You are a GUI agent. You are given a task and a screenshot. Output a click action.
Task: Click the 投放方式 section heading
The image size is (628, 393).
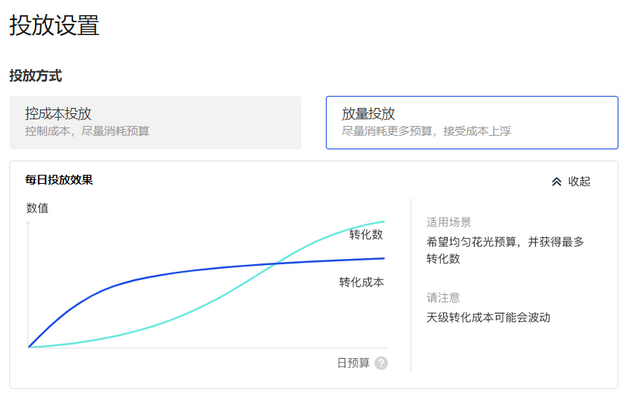tap(36, 76)
